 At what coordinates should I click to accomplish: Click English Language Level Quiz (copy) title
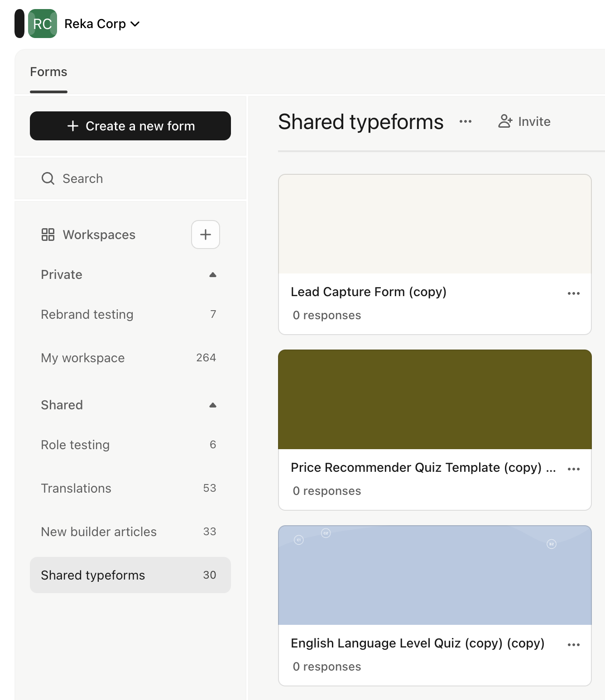click(x=418, y=643)
